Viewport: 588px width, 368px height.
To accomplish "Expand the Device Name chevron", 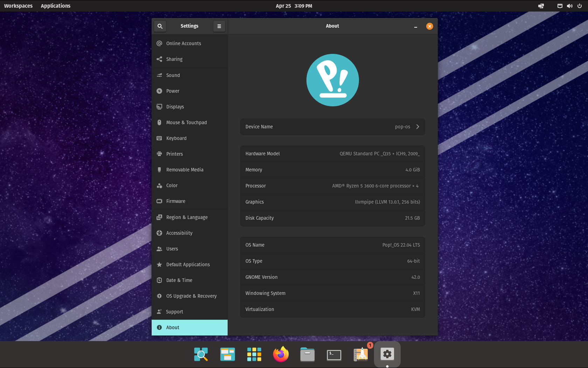I will click(417, 127).
